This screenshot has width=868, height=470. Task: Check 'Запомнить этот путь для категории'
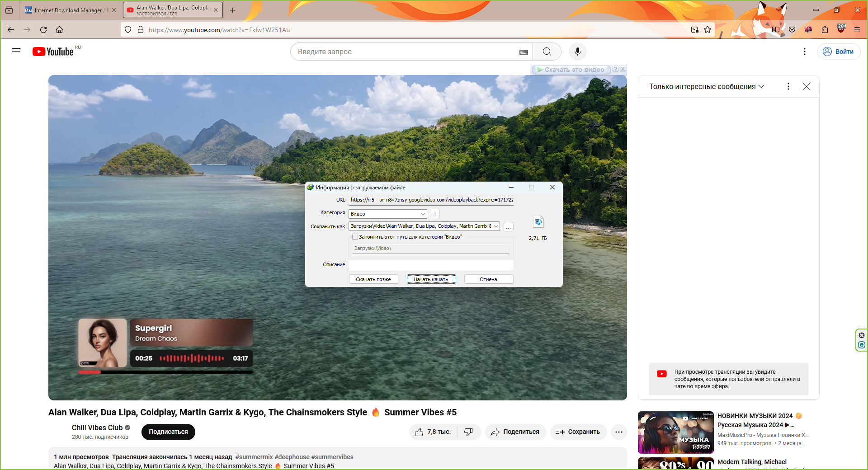(355, 237)
